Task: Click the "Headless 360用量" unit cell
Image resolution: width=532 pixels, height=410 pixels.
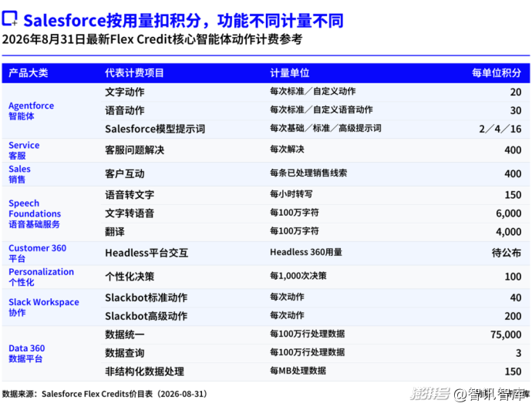Action: pos(306,252)
